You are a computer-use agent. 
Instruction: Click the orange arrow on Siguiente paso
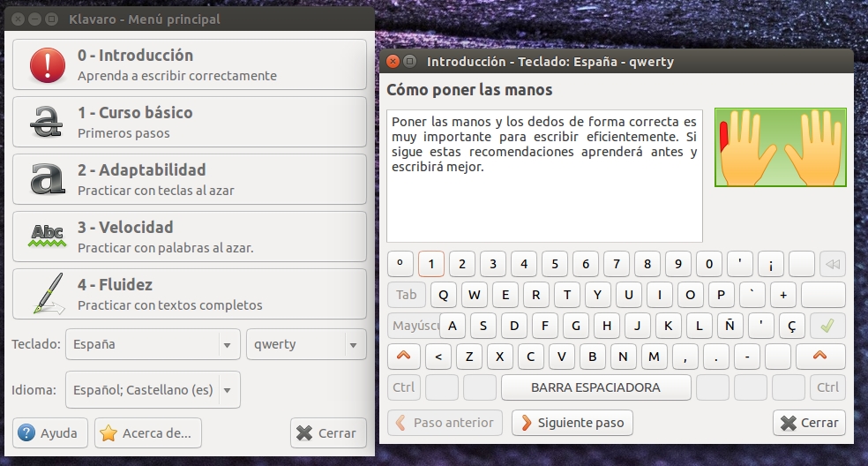click(x=526, y=423)
